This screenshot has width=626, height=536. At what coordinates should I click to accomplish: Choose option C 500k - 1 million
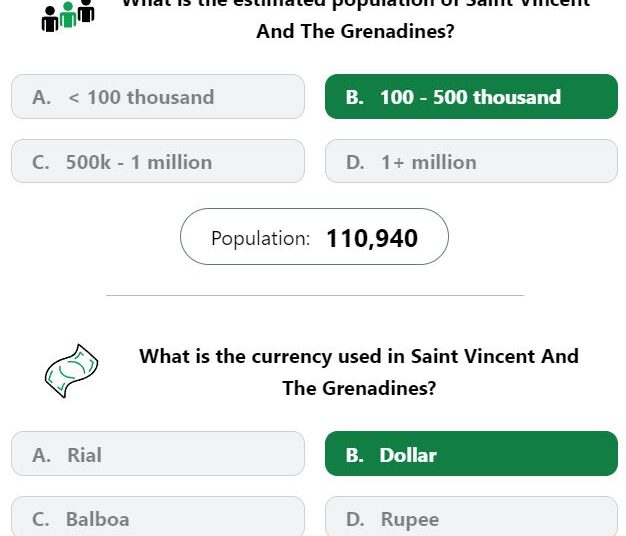click(158, 161)
